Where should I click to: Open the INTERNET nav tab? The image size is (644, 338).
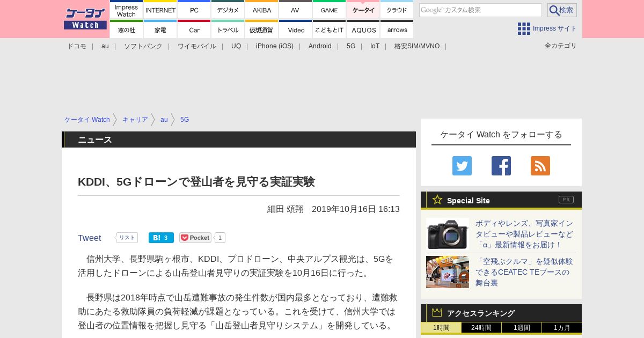tap(160, 10)
